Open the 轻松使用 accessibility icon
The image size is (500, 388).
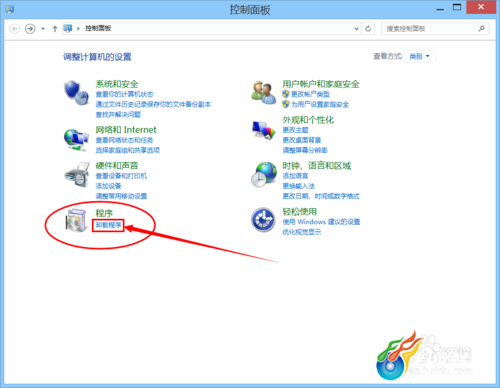tap(263, 220)
